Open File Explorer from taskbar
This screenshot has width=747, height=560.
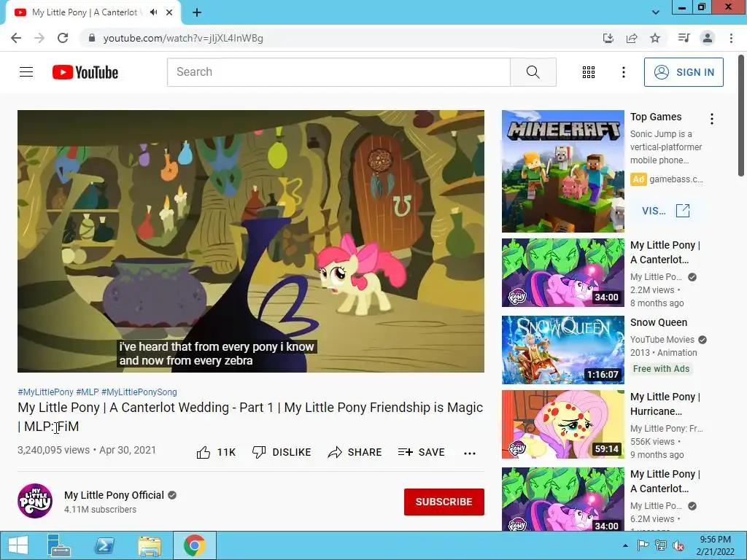149,545
